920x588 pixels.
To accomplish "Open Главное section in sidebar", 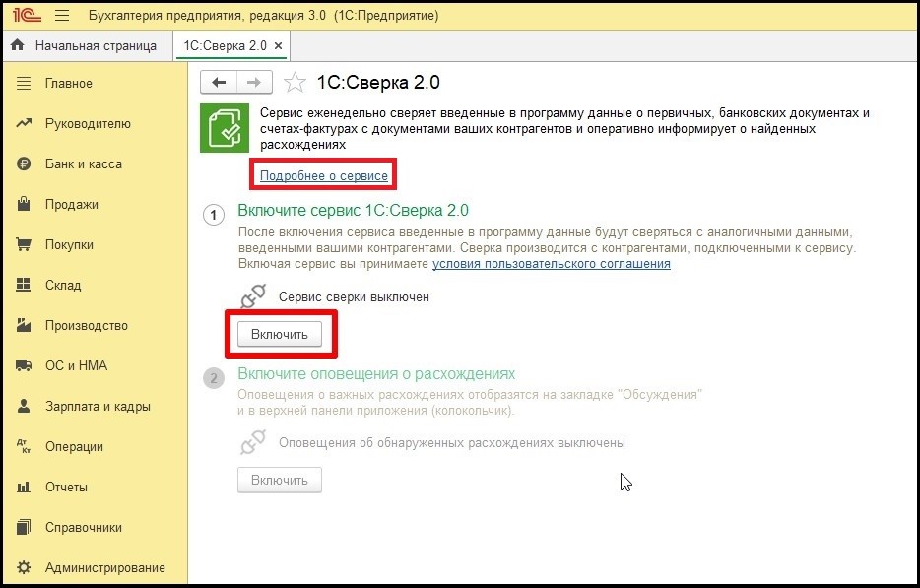I will pos(69,84).
